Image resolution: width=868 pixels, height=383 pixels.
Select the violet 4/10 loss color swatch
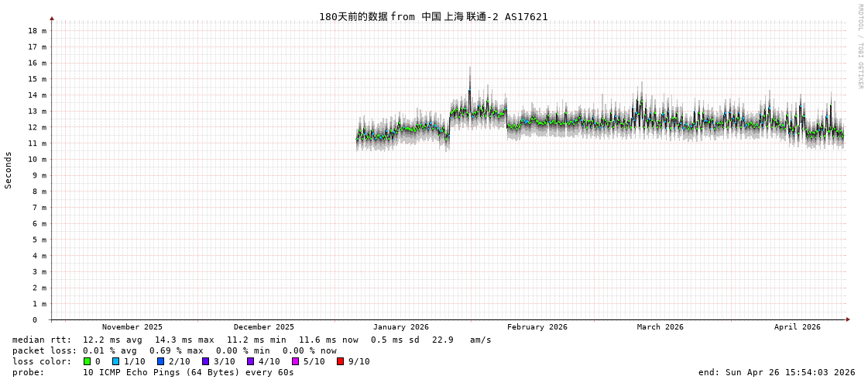click(x=250, y=361)
